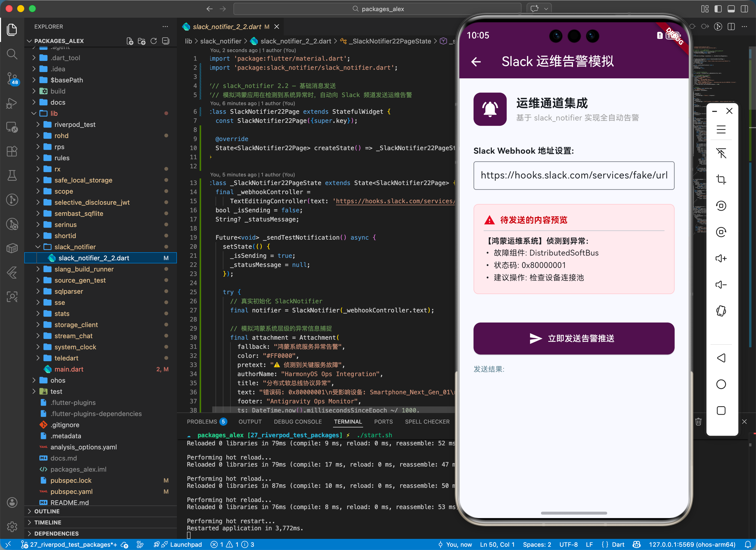756x550 pixels.
Task: Click Refresh Explorer icon
Action: click(154, 41)
